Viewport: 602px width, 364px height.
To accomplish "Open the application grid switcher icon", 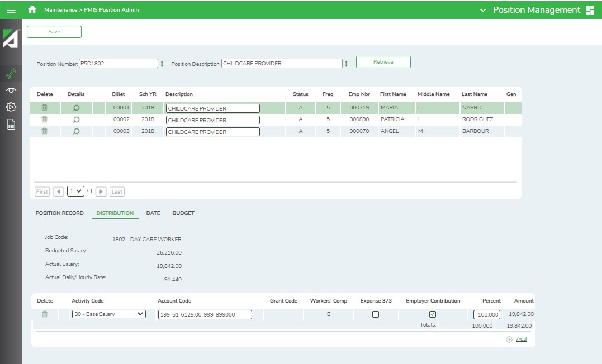I will [x=590, y=10].
